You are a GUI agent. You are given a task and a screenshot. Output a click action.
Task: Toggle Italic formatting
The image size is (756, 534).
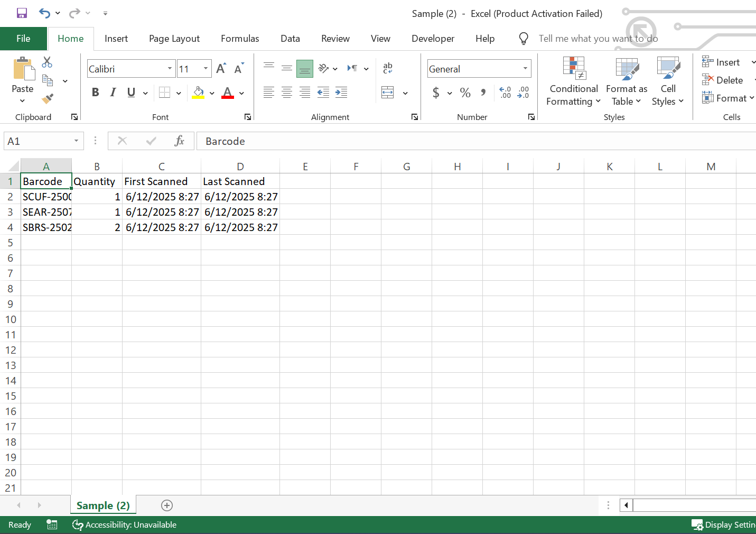(113, 93)
